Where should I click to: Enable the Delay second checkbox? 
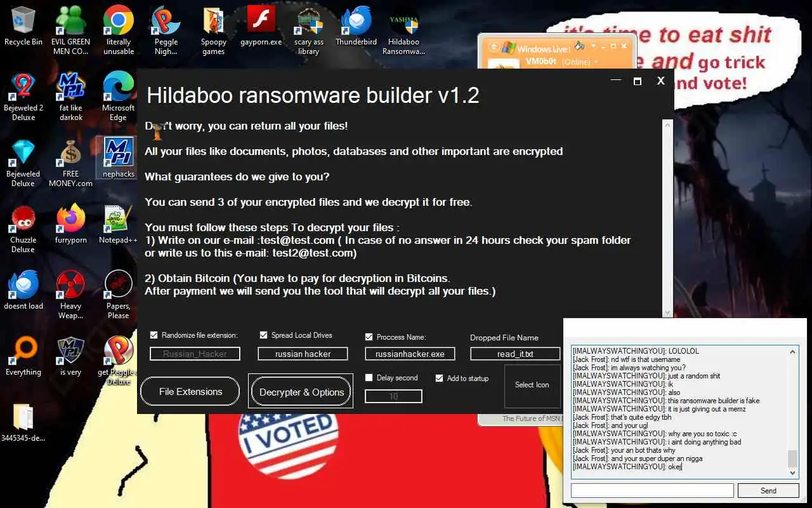pyautogui.click(x=369, y=378)
